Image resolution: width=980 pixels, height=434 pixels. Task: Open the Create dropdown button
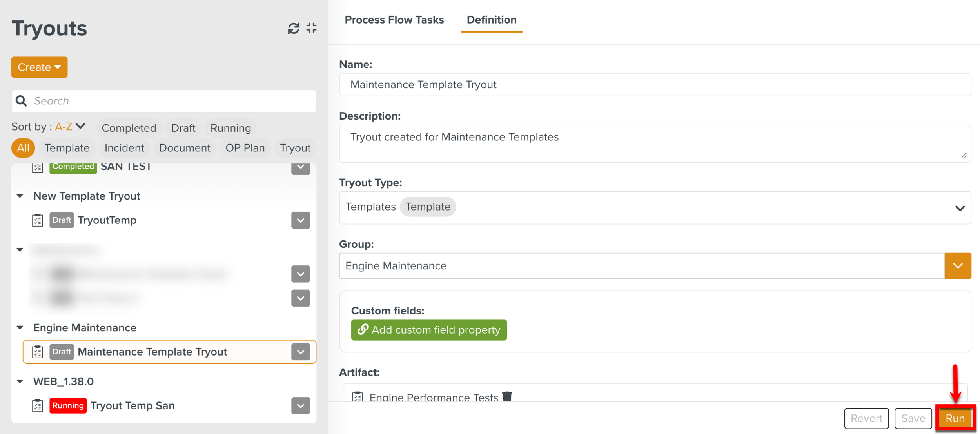[39, 67]
